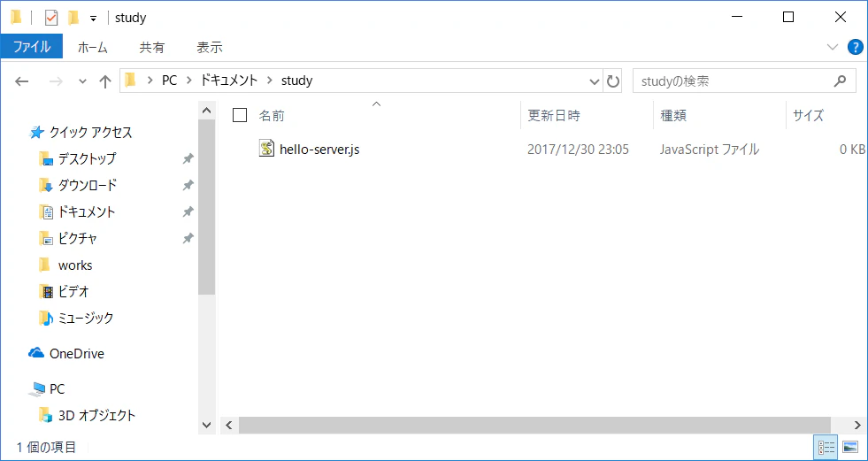Click the pin icon beside ダウンロード

[188, 186]
